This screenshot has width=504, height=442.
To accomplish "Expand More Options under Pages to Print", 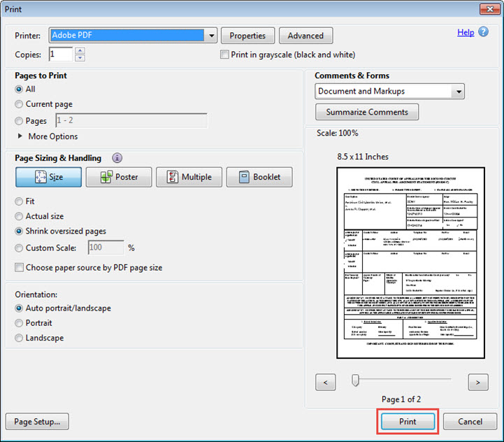I will [x=20, y=136].
